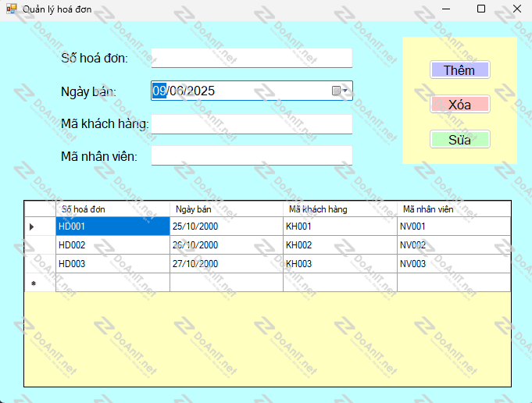Image resolution: width=532 pixels, height=403 pixels.
Task: Click the NV003 employee cell
Action: coord(453,264)
